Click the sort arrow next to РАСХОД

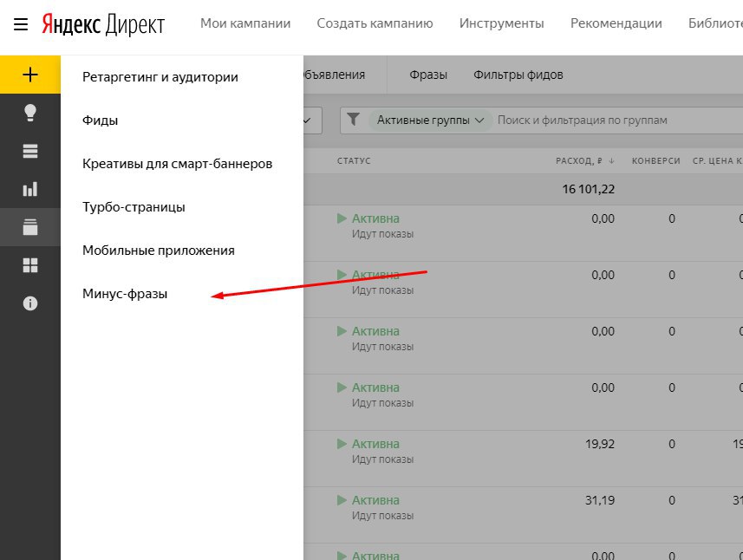(x=611, y=161)
